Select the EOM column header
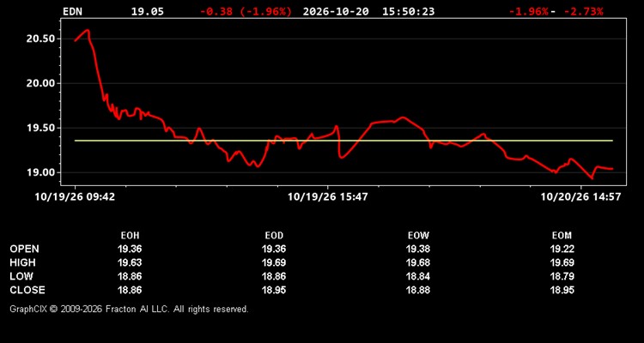 click(562, 236)
